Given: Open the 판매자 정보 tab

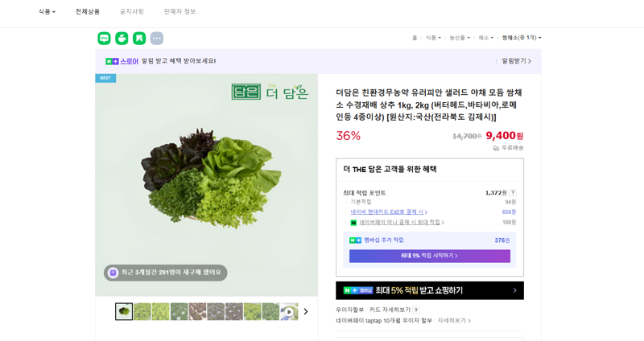Looking at the screenshot, I should click(180, 11).
